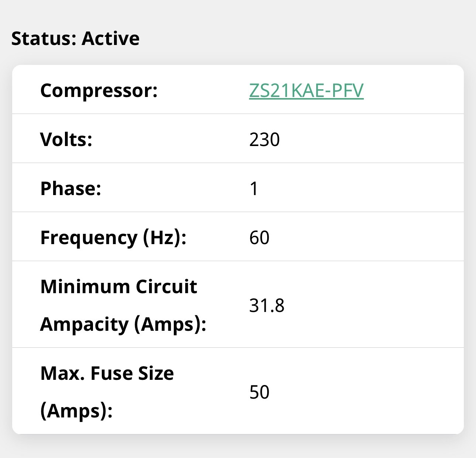Open the ZS21KAE-PFV compressor link
This screenshot has width=476, height=458.
point(306,90)
